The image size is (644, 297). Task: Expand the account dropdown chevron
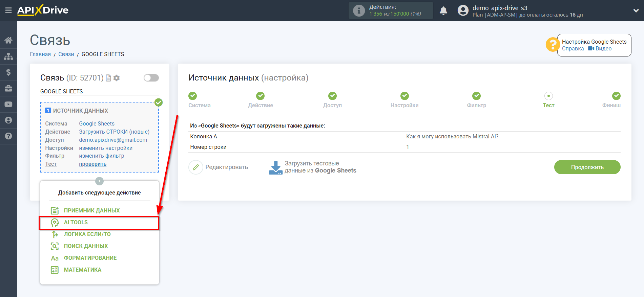pos(636,11)
